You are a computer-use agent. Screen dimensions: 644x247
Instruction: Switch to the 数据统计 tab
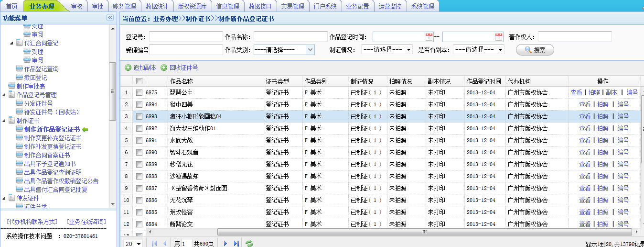coord(157,6)
